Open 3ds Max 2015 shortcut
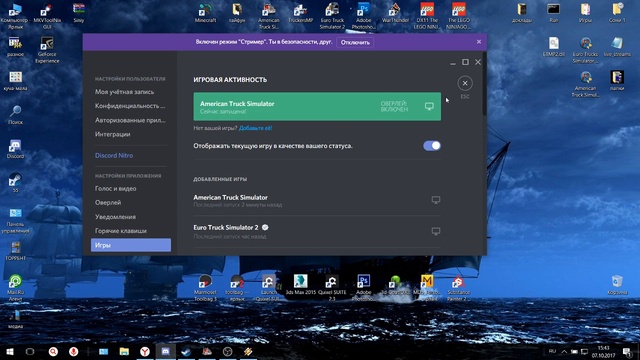640x360 pixels. coord(300,285)
